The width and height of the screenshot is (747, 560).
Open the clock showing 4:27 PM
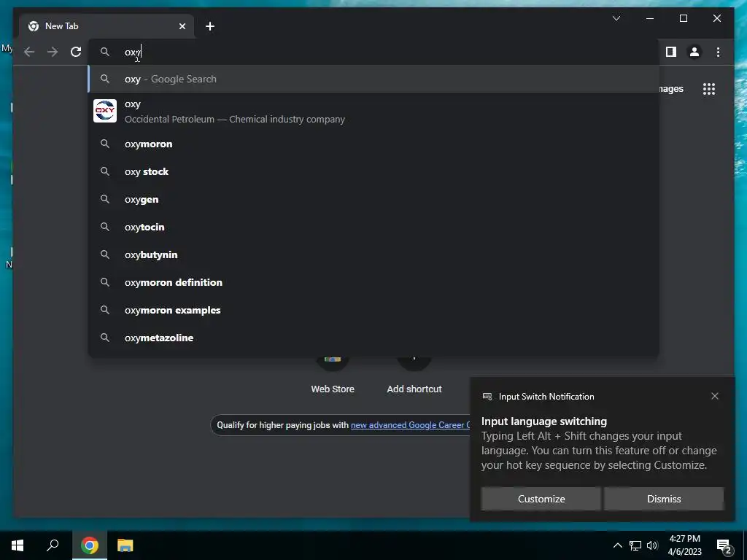click(x=684, y=545)
